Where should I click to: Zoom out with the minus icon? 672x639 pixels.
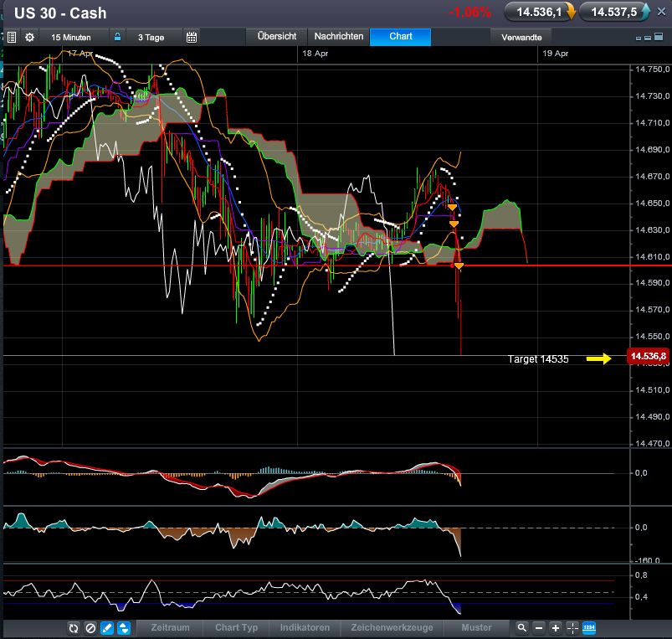[x=538, y=628]
